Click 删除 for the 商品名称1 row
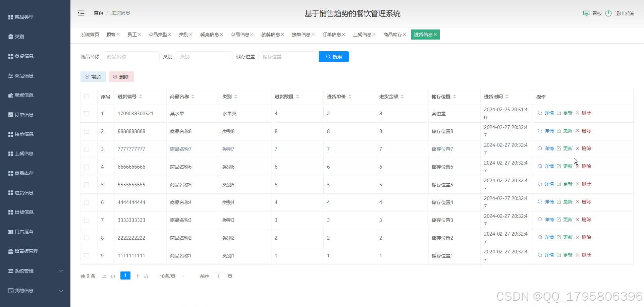This screenshot has width=644, height=307. click(584, 255)
